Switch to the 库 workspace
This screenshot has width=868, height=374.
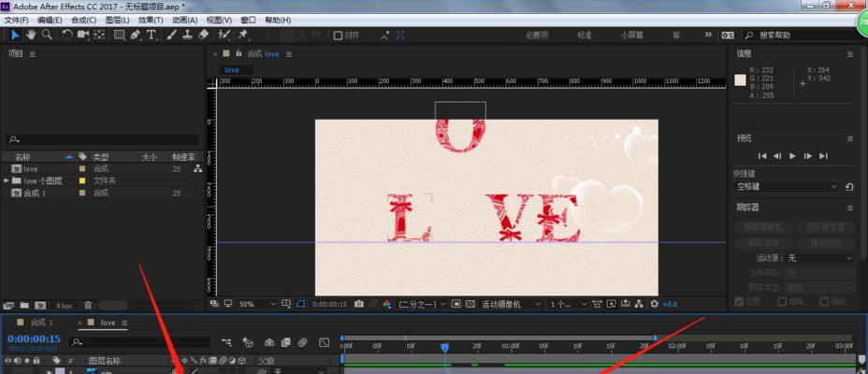[x=676, y=35]
